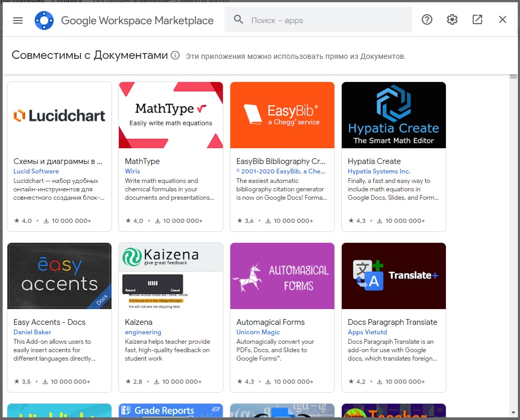Focus the Поиск – apps search field

pyautogui.click(x=319, y=20)
